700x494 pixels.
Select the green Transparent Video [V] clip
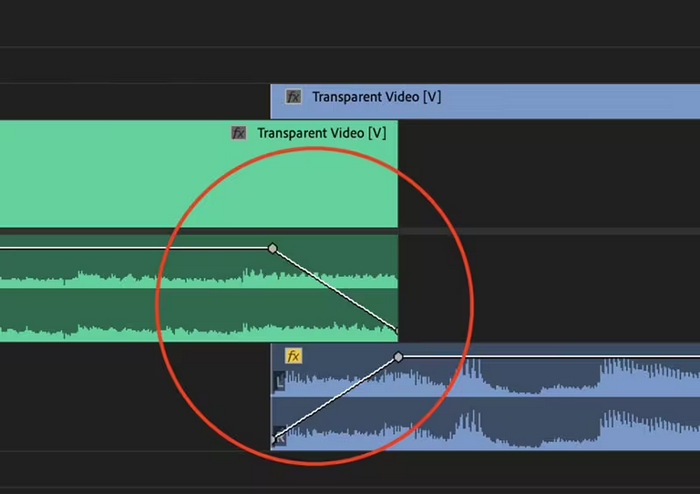point(199,174)
